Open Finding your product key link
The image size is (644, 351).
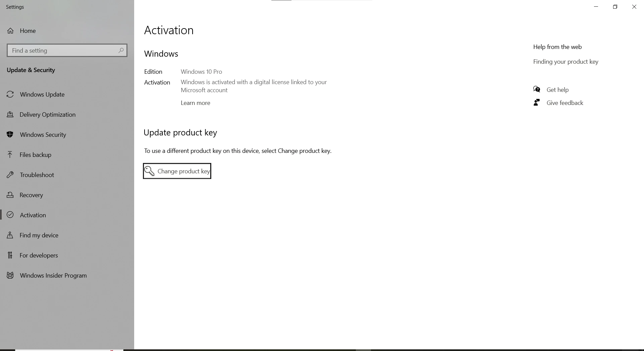[566, 62]
